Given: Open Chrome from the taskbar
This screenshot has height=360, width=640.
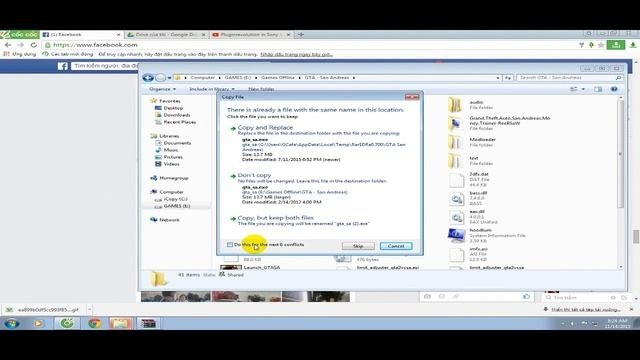Looking at the screenshot, I should (x=94, y=324).
